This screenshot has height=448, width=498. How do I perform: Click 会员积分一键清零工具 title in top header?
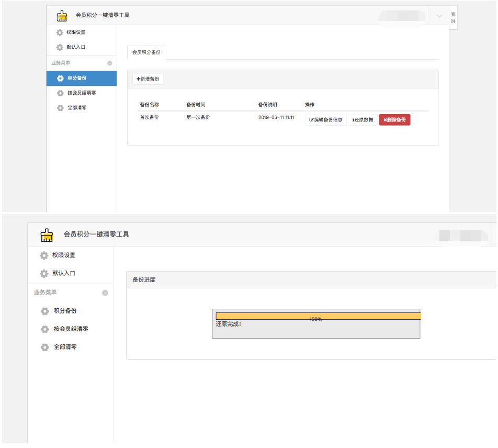click(103, 15)
